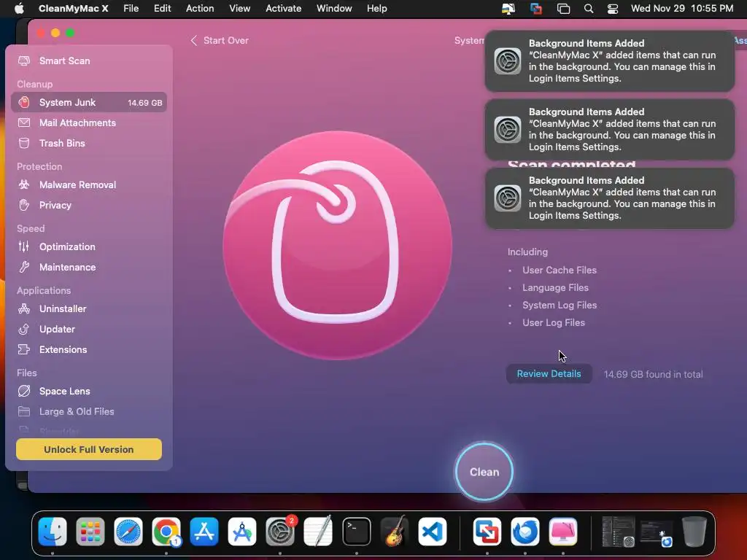Viewport: 747px width, 560px height.
Task: Open VMware Fusion from the Dock
Action: [487, 532]
